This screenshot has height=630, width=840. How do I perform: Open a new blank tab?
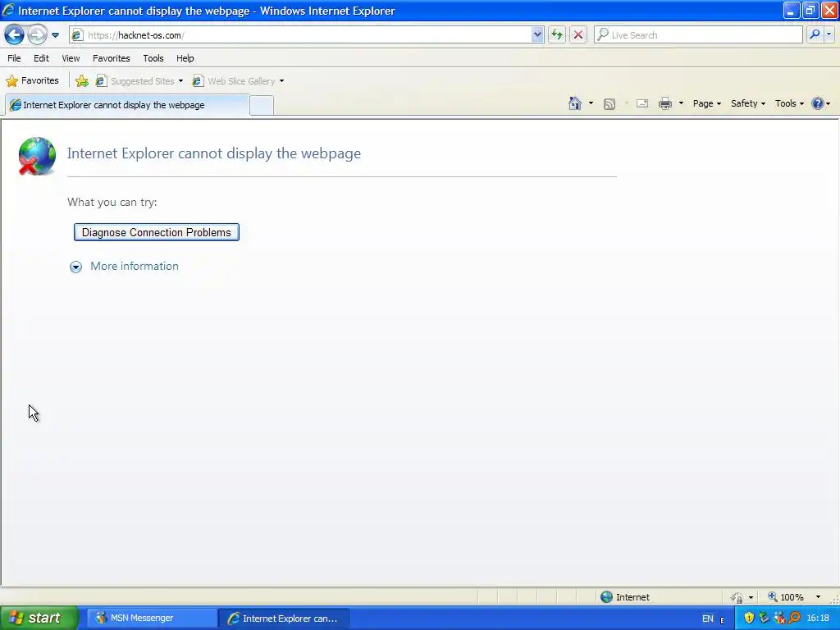pyautogui.click(x=262, y=106)
